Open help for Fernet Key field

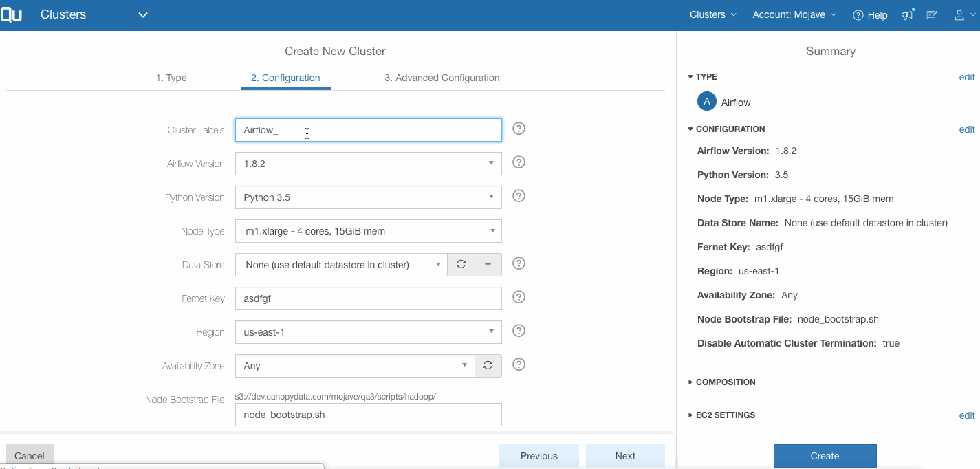coord(519,297)
